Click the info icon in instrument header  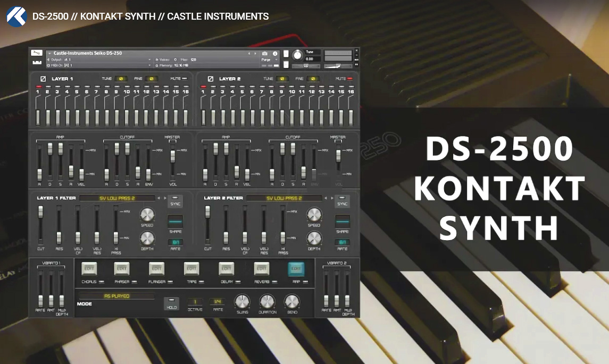275,54
